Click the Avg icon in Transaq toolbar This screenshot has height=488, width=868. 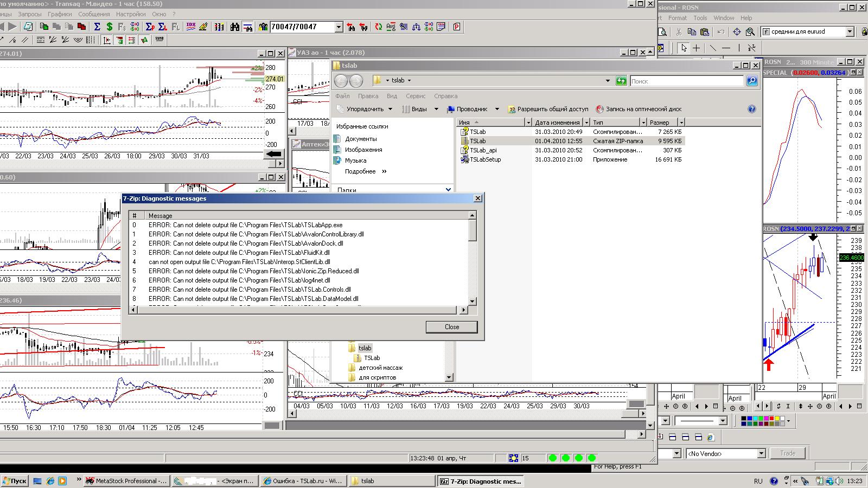pyautogui.click(x=391, y=27)
